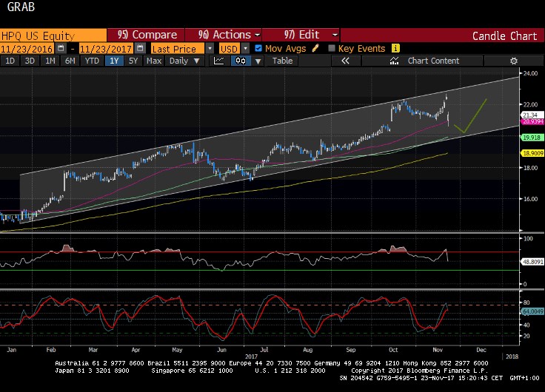Open the Edit menu dropdown arrow

point(335,35)
